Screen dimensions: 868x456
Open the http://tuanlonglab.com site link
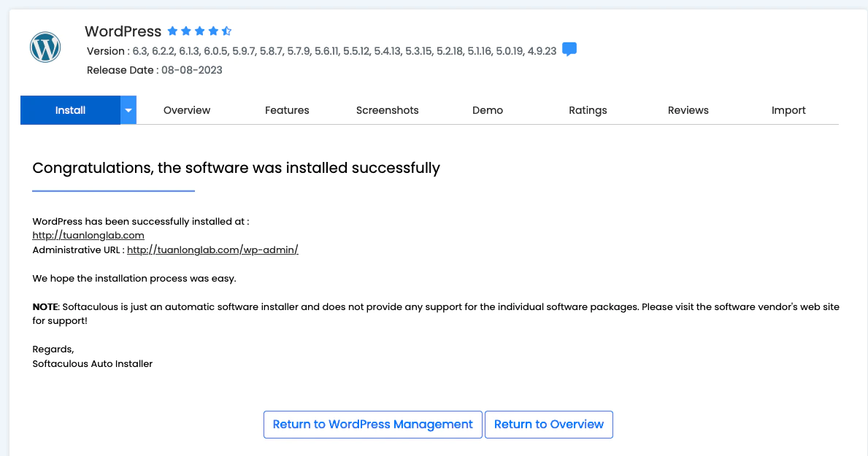click(88, 236)
